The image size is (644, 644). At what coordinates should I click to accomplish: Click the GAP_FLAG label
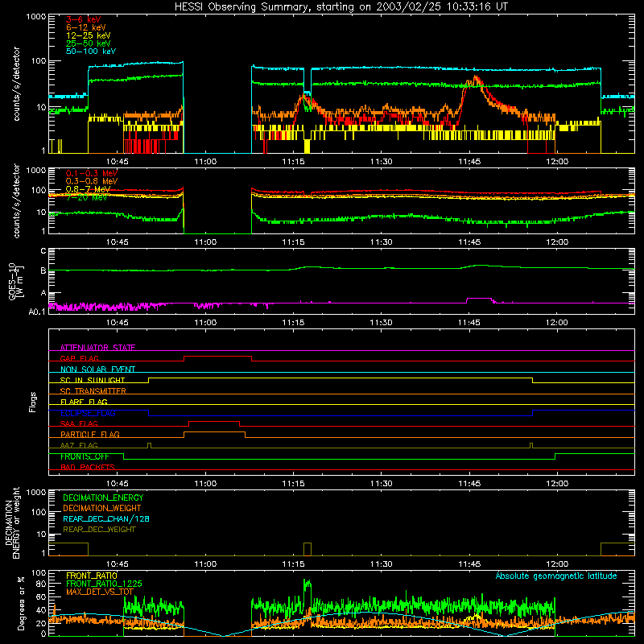tap(79, 358)
